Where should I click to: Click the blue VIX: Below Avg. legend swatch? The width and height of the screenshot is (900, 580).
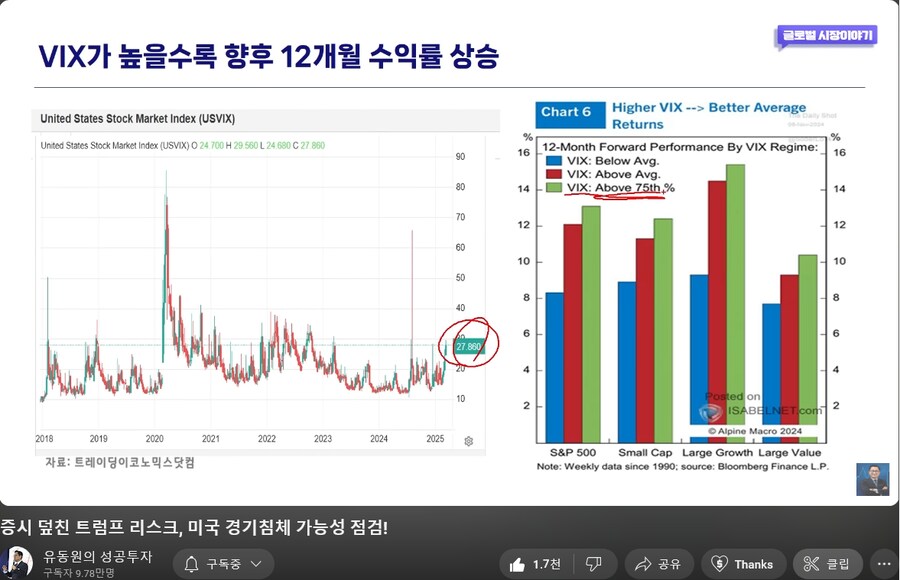click(x=553, y=161)
